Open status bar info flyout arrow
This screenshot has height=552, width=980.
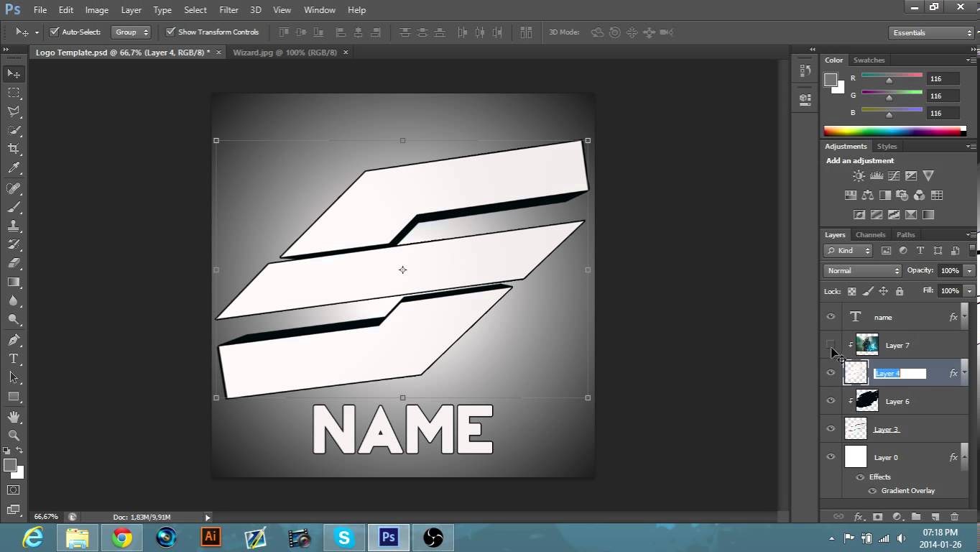point(208,517)
